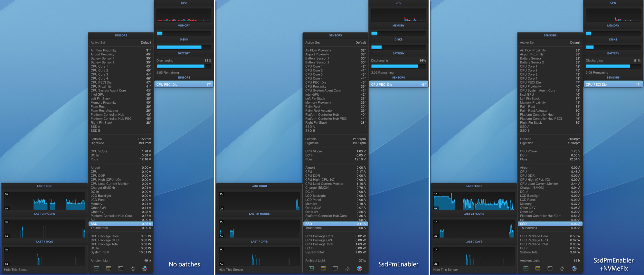The height and width of the screenshot is (275, 644).
Task: Select Leftside fan row reading 2155rpm
Action: coord(121,139)
